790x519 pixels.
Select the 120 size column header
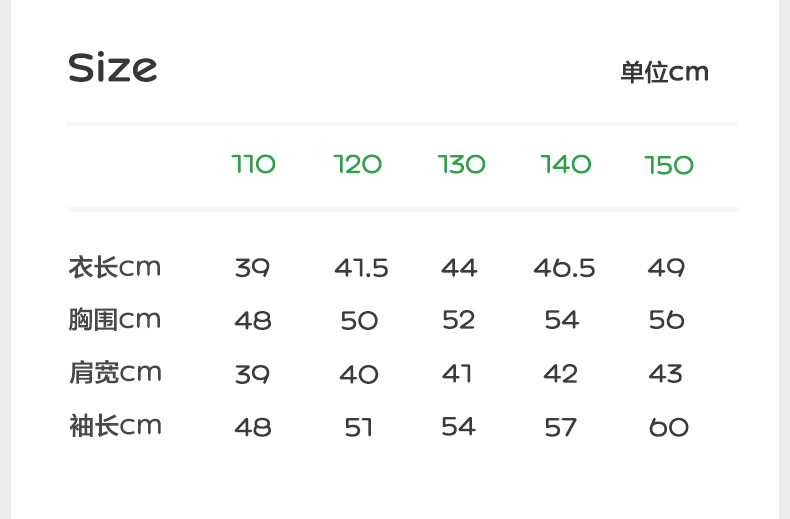(358, 164)
